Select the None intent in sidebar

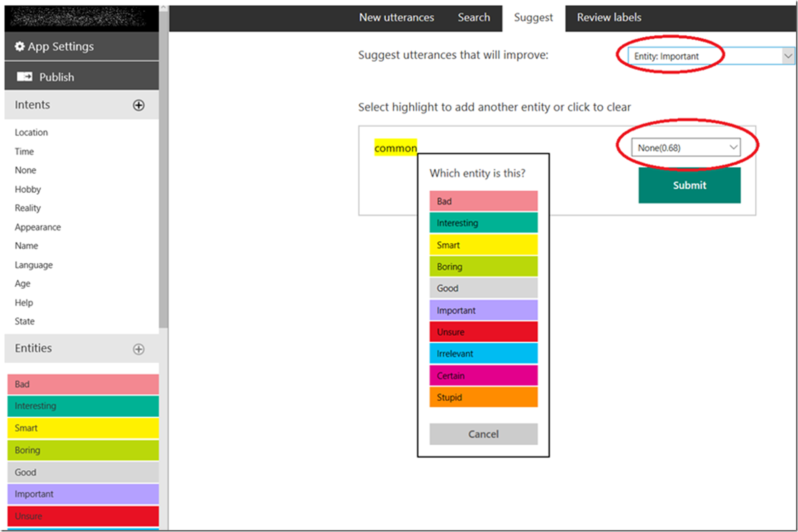pos(26,170)
